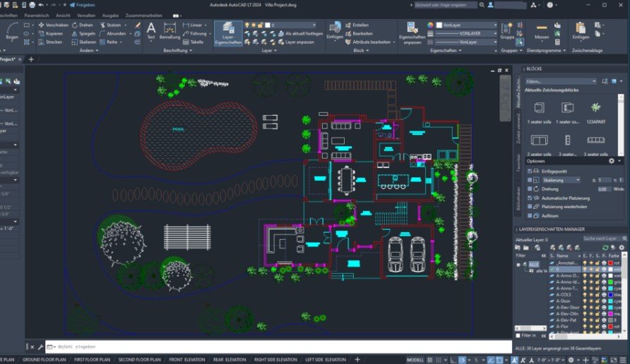Click the Einfügen block insert icon

(335, 31)
